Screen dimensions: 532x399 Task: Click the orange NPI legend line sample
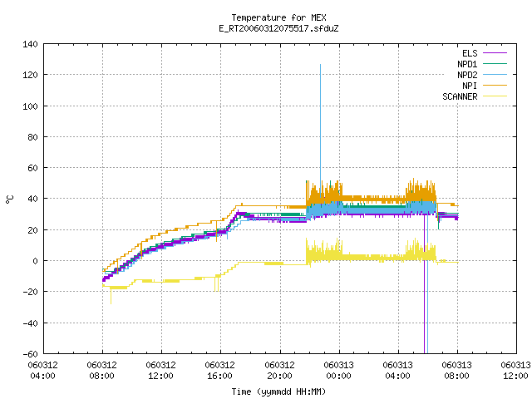tap(495, 85)
